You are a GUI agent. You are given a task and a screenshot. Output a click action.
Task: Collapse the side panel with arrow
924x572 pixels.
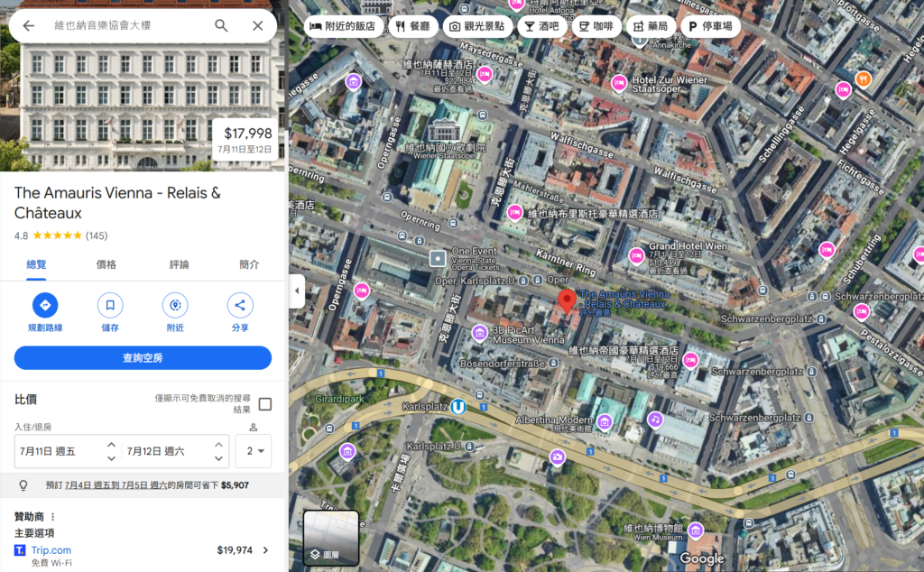(x=298, y=291)
